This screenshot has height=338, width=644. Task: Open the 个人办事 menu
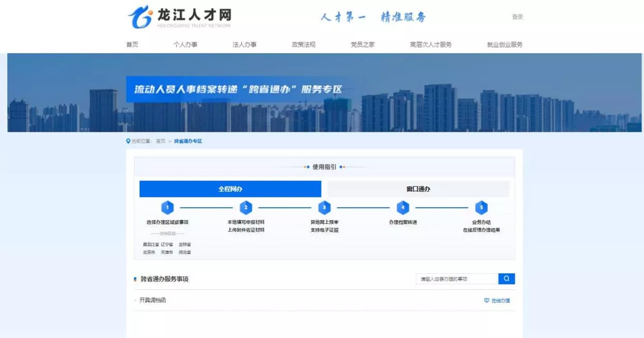pos(185,45)
